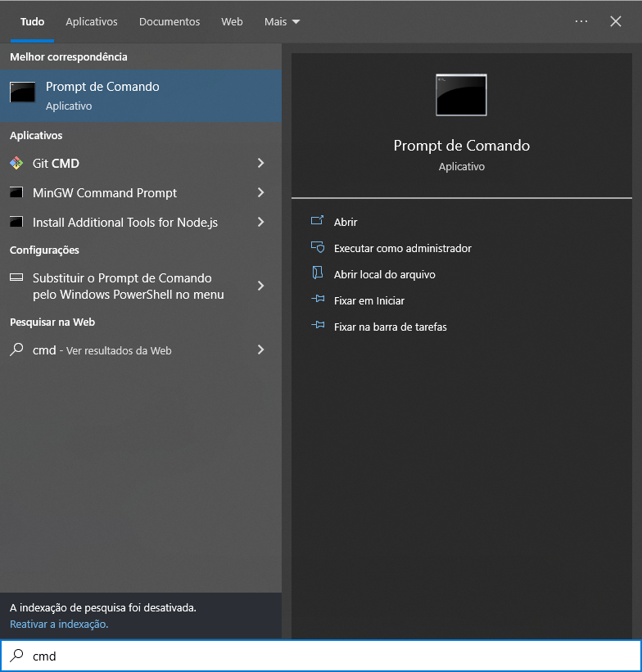The height and width of the screenshot is (672, 642).
Task: Switch to the Tudo tab
Action: click(x=32, y=22)
